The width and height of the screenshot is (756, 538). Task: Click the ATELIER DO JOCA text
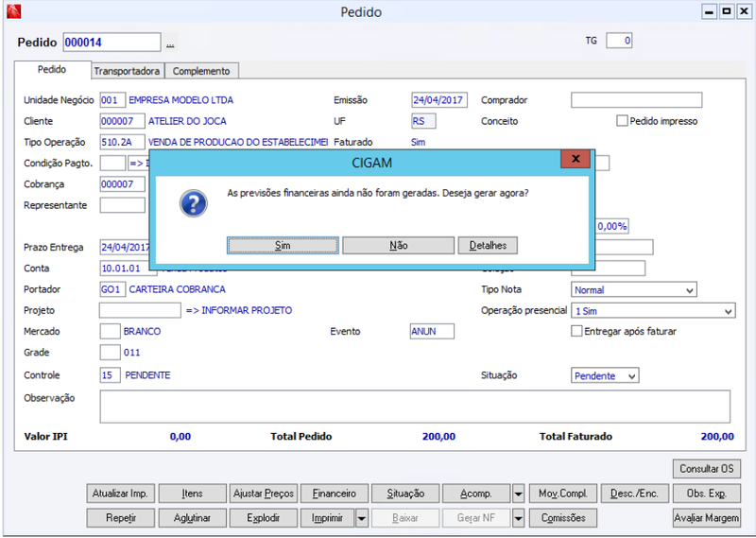pos(187,121)
